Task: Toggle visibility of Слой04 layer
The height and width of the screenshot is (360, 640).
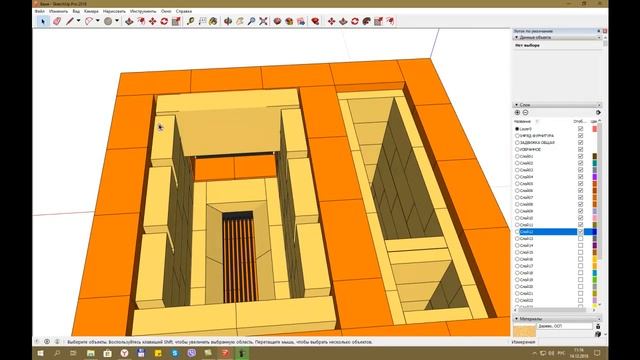Action: pyautogui.click(x=580, y=177)
